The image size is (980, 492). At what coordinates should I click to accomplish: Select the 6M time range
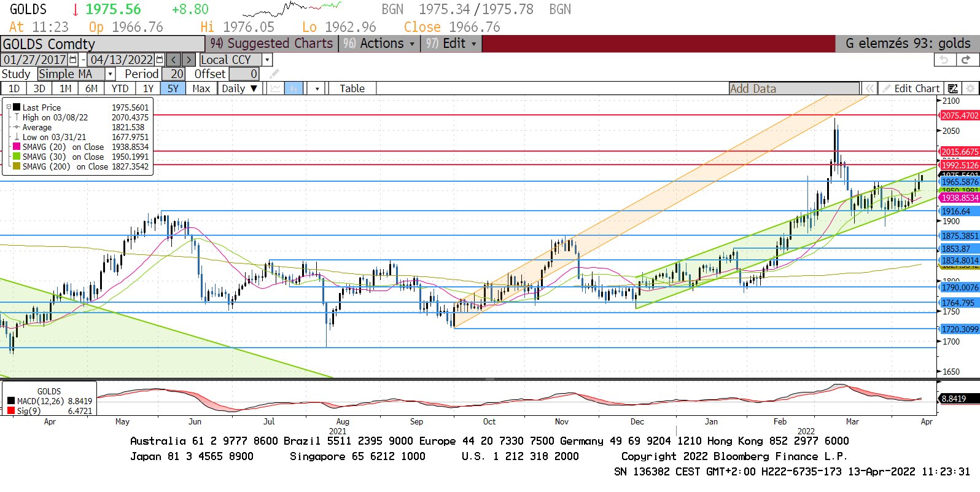click(91, 88)
